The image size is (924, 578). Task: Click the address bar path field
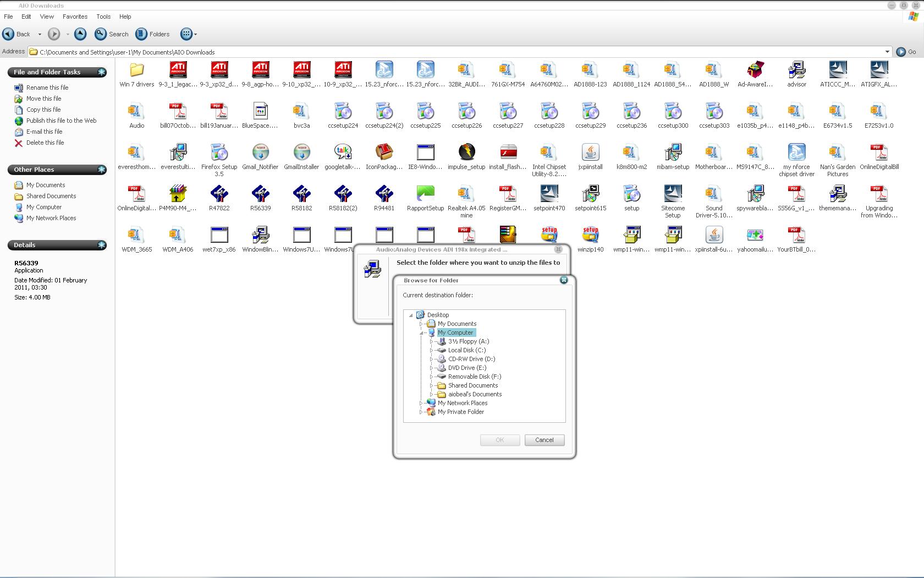point(460,52)
